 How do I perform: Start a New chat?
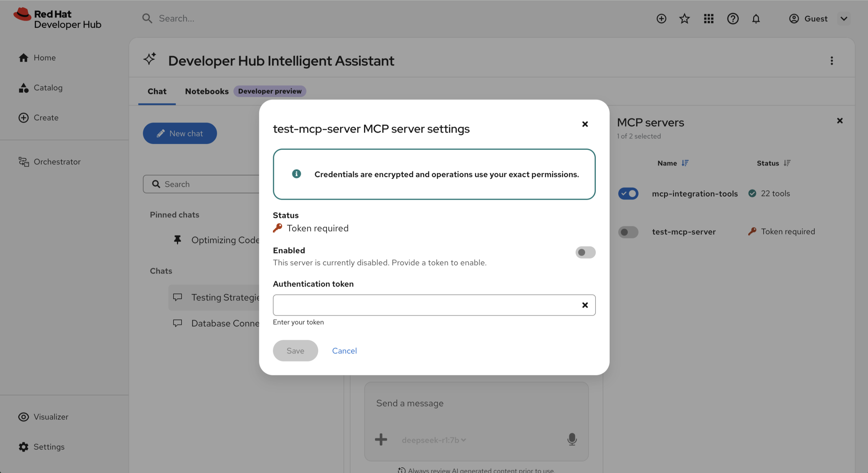tap(180, 133)
